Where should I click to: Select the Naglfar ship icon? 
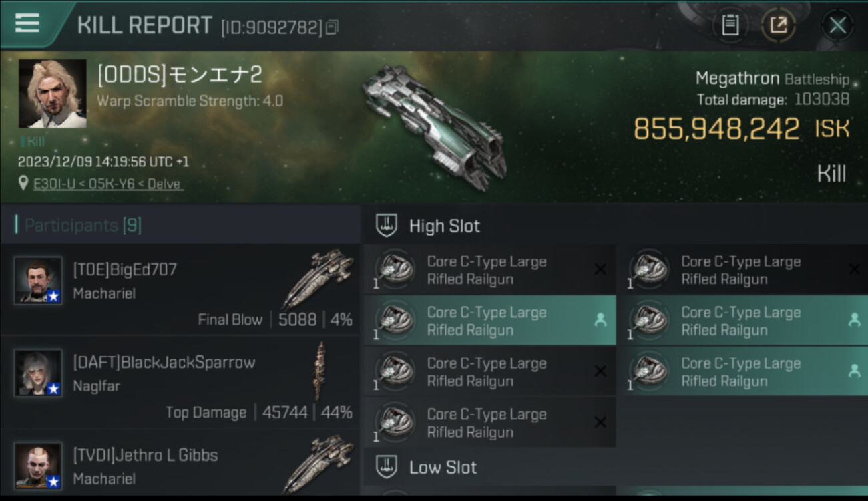click(x=320, y=371)
